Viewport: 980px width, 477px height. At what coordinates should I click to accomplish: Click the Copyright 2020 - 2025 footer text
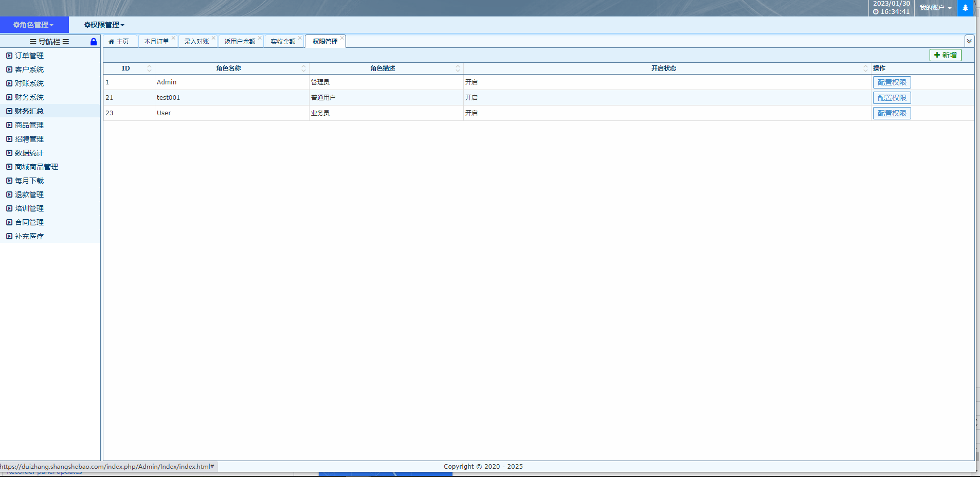coord(483,467)
